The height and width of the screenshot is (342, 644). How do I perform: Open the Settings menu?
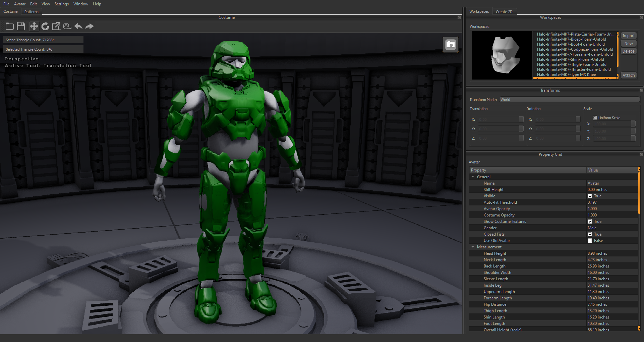[62, 4]
